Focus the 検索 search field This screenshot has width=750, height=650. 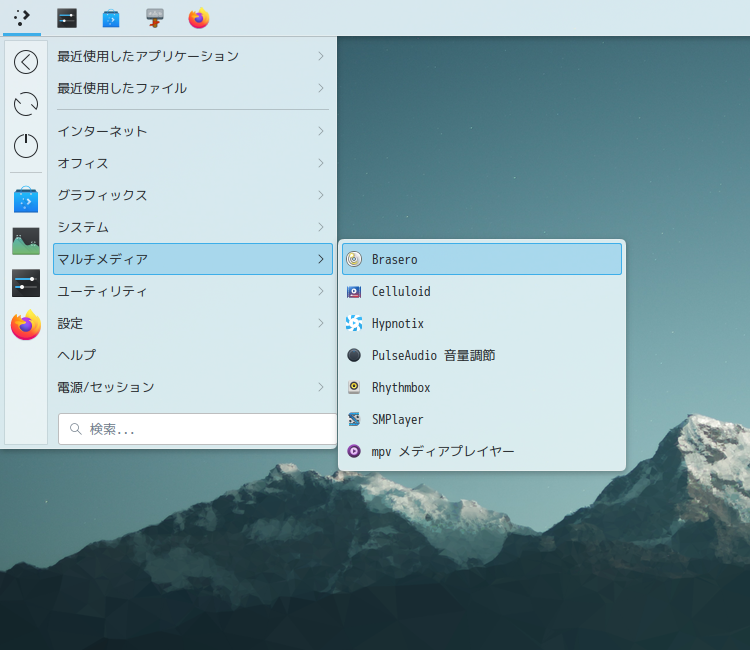[x=198, y=429]
